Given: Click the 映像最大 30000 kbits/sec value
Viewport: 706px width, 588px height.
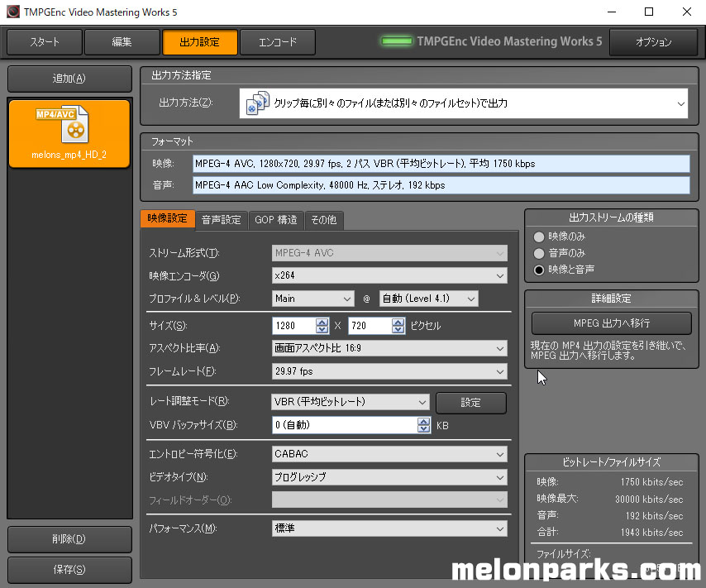Looking at the screenshot, I should [x=649, y=500].
